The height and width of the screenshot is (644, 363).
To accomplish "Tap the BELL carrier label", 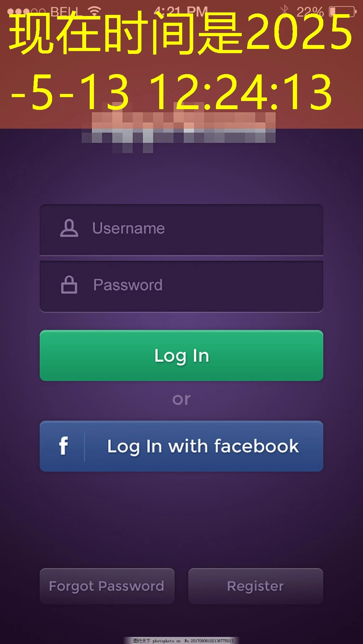I will point(65,12).
